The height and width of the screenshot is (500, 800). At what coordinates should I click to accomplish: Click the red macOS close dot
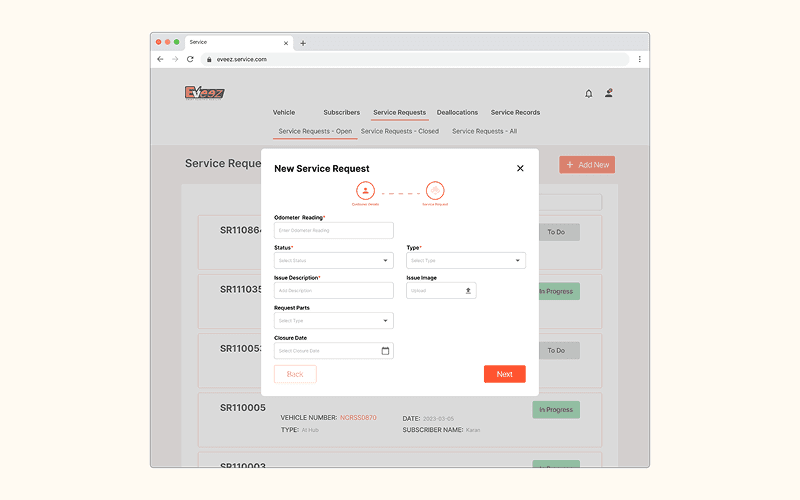159,42
